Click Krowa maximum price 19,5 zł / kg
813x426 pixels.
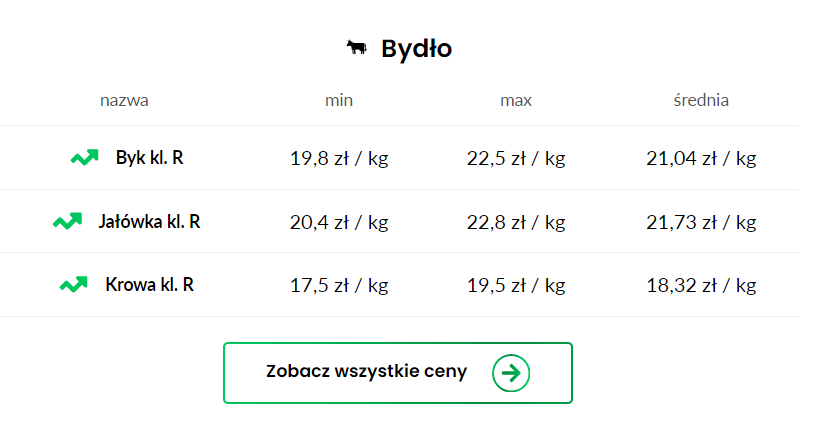click(516, 286)
